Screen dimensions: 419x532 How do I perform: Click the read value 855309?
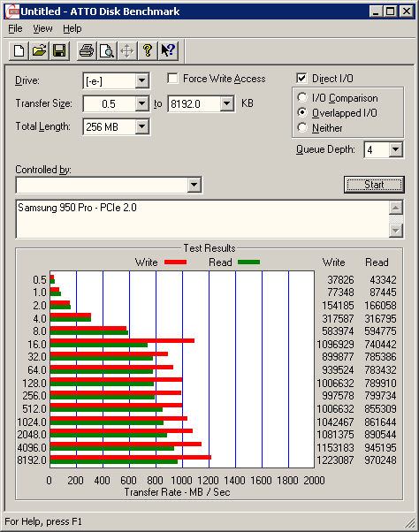(x=380, y=409)
